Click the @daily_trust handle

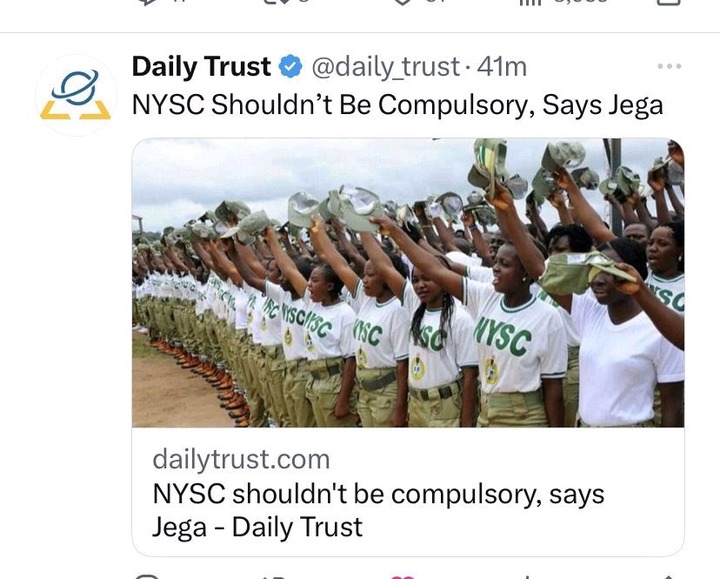coord(385,67)
